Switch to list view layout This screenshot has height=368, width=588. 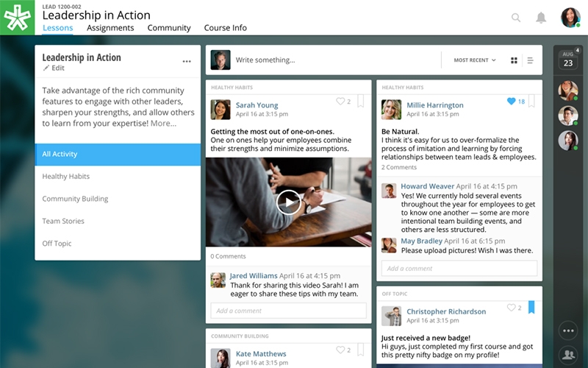click(530, 60)
